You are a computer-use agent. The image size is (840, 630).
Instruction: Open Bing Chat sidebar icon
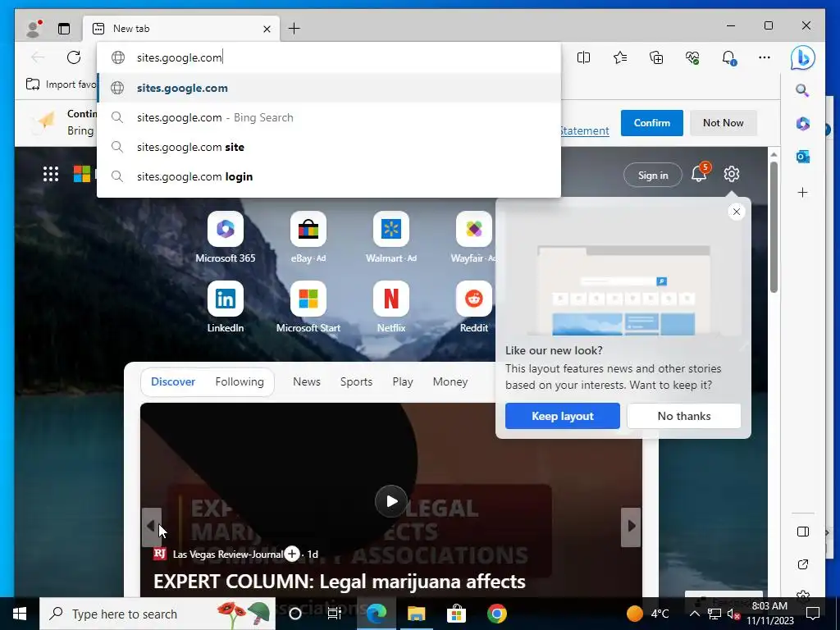pos(802,58)
